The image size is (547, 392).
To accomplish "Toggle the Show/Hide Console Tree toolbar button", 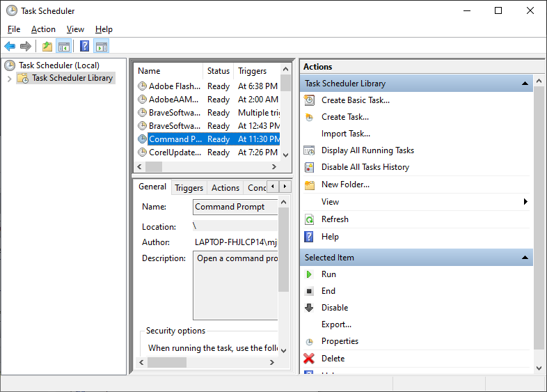I will pos(64,47).
